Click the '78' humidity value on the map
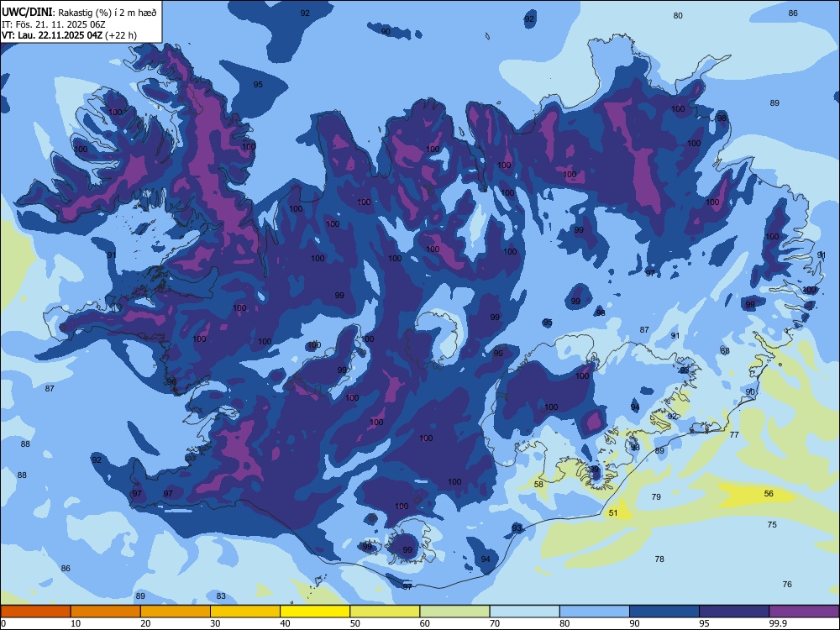This screenshot has width=840, height=630. (659, 559)
